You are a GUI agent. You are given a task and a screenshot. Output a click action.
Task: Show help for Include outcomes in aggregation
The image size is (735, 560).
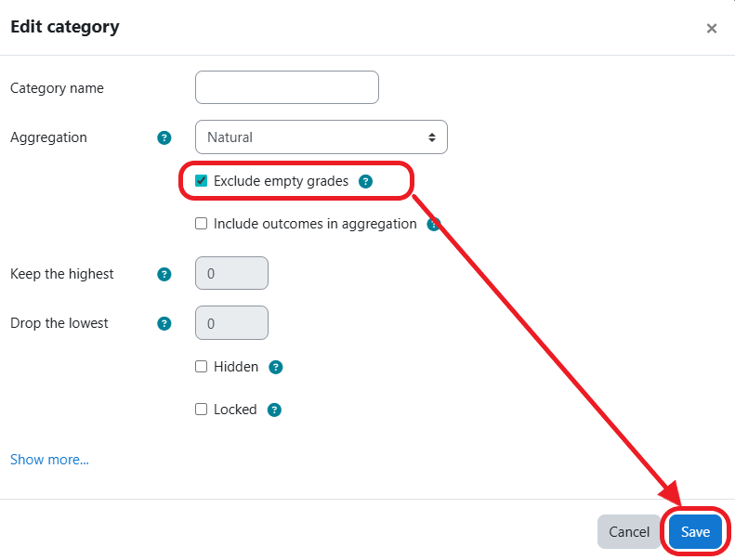tap(433, 224)
